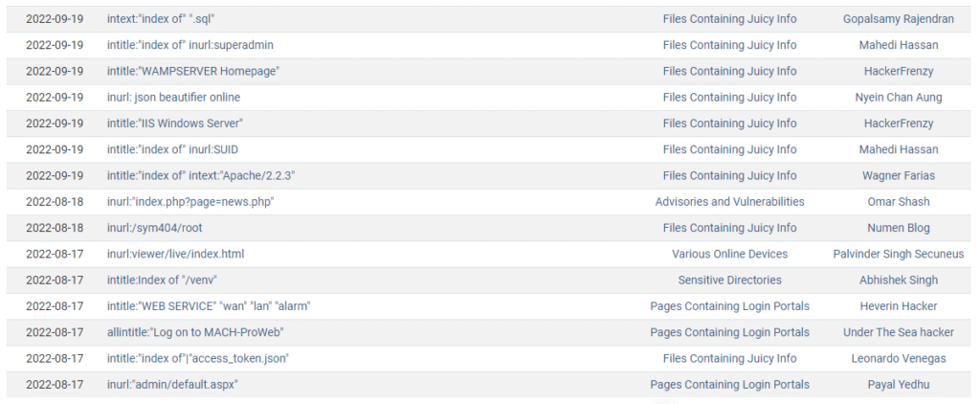Open the inurl:viewer/live/index.html dork
This screenshot has height=404, width=980.
tap(175, 254)
